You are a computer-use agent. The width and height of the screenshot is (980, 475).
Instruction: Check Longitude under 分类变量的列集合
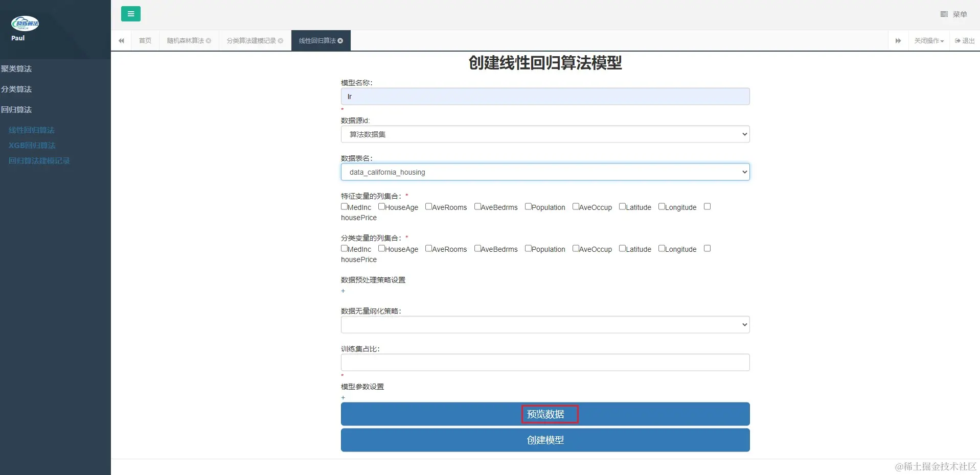click(662, 249)
